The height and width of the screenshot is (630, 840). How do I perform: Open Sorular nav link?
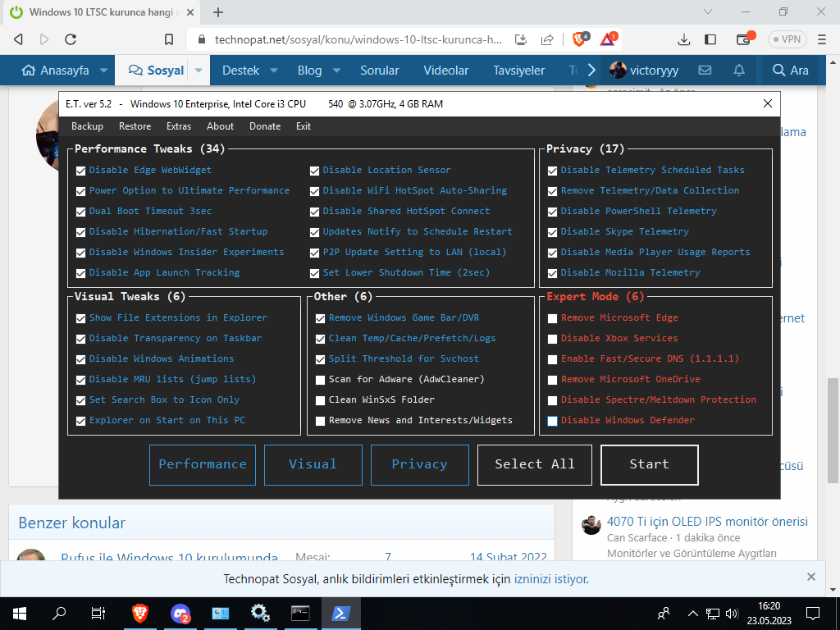tap(379, 71)
